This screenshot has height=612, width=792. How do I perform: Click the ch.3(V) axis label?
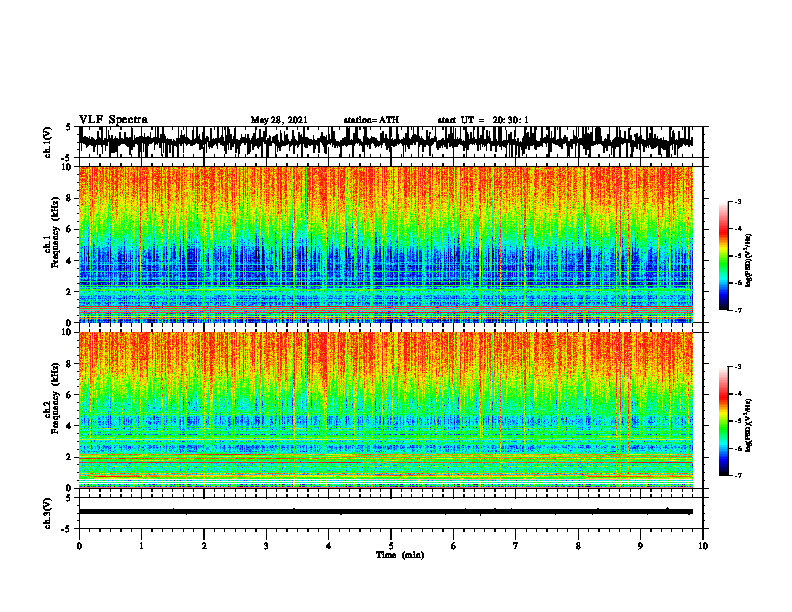(48, 513)
